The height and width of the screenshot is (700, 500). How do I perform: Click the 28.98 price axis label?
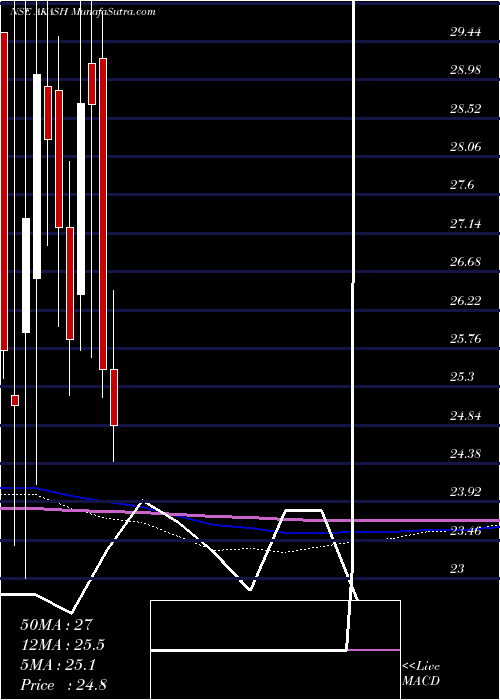465,70
